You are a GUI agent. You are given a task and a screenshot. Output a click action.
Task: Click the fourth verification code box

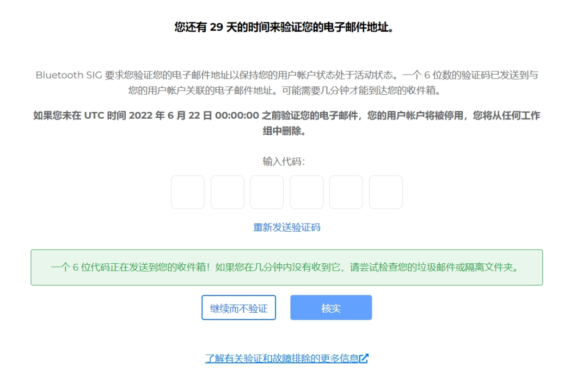point(307,192)
